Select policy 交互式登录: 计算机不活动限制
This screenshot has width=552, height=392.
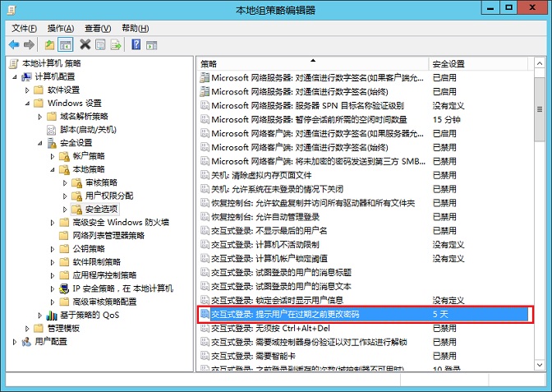pos(265,245)
